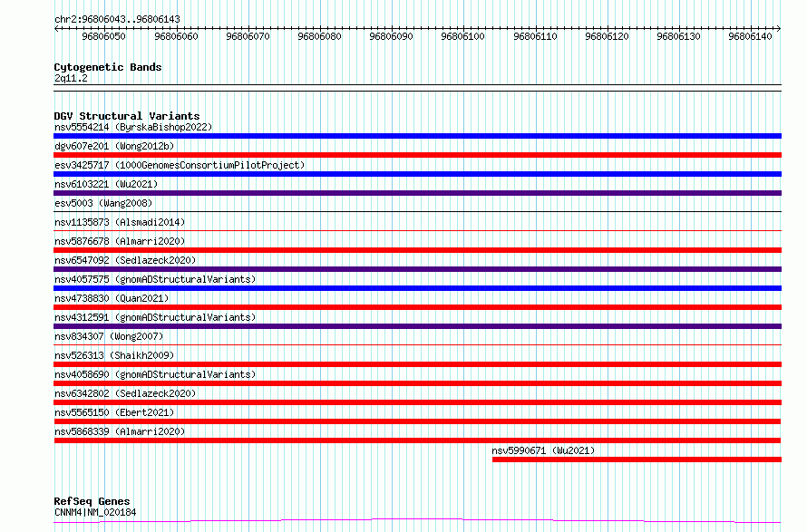Click ruler position 96806070

point(248,36)
